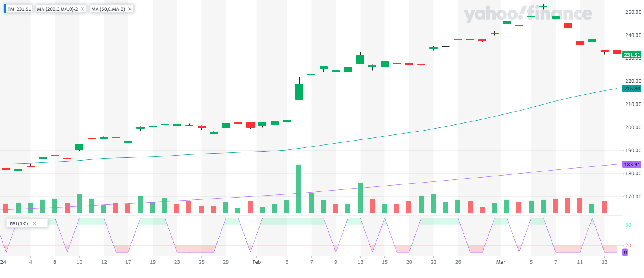The width and height of the screenshot is (644, 278).
Task: Click the green 231.51 current price tag
Action: pyautogui.click(x=632, y=55)
